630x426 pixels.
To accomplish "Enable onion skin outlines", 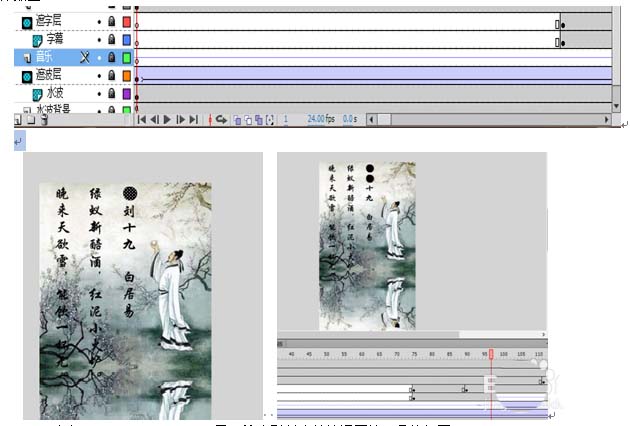I will (x=248, y=120).
